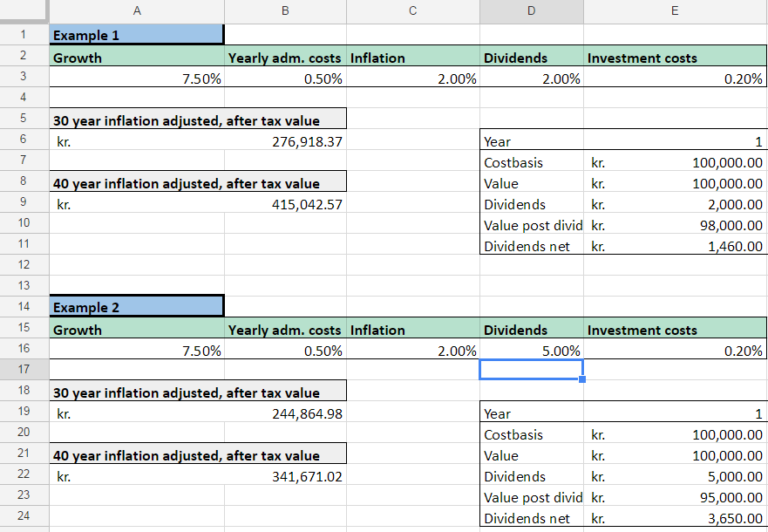Click the fill handle on the selected cell
The width and height of the screenshot is (768, 532).
click(x=582, y=379)
